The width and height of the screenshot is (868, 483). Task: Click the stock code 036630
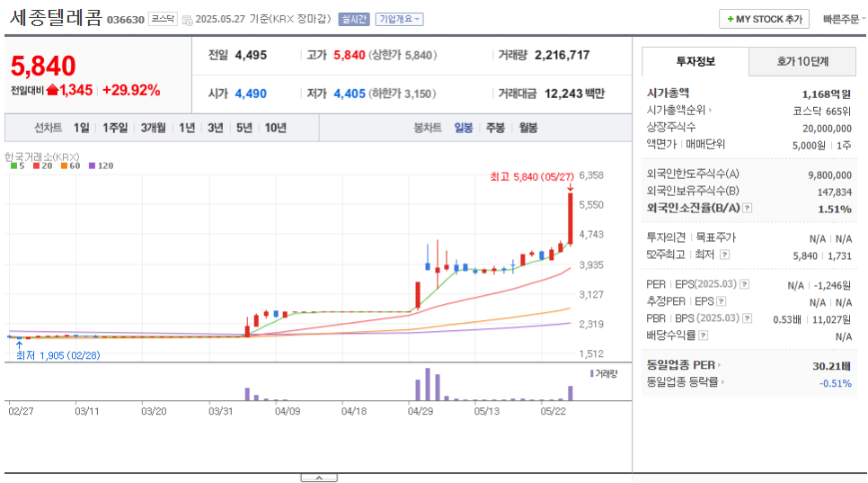(x=126, y=20)
